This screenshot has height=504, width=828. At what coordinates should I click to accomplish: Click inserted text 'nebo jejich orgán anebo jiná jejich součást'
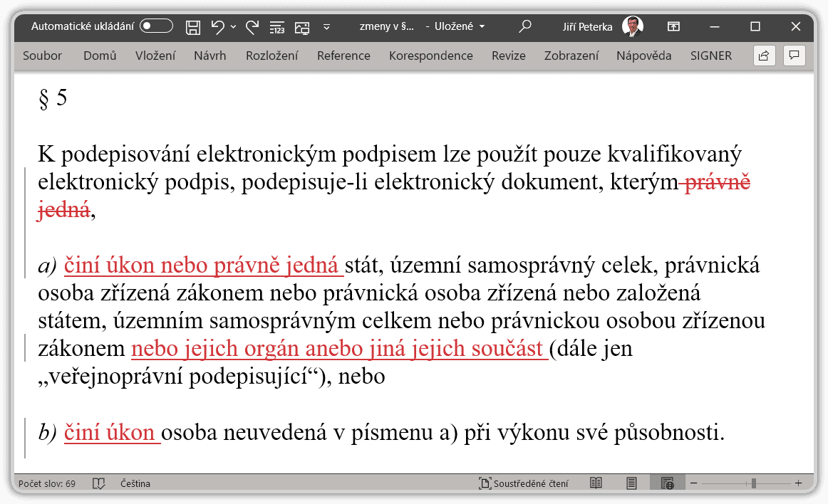point(337,349)
